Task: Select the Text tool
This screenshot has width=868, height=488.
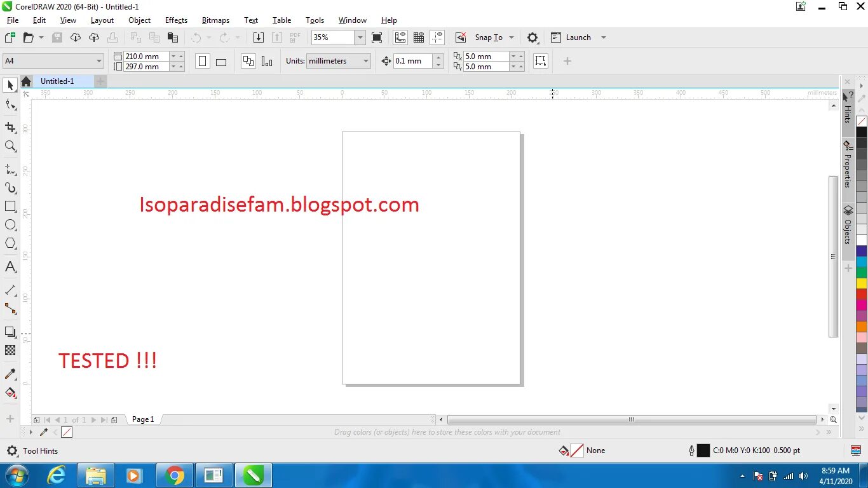Action: 10,267
